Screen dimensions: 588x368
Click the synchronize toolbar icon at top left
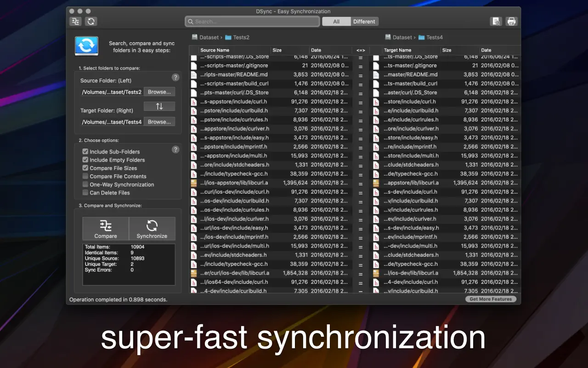pos(91,21)
